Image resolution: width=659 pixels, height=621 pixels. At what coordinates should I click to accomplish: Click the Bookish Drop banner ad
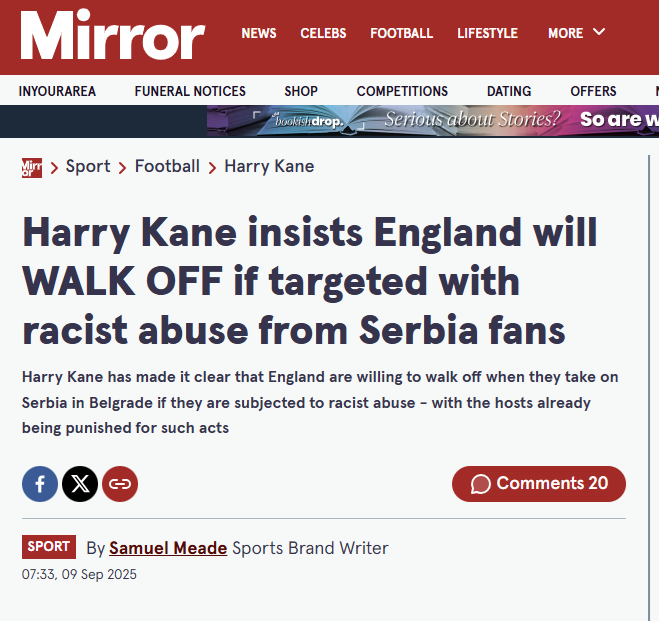tap(433, 120)
